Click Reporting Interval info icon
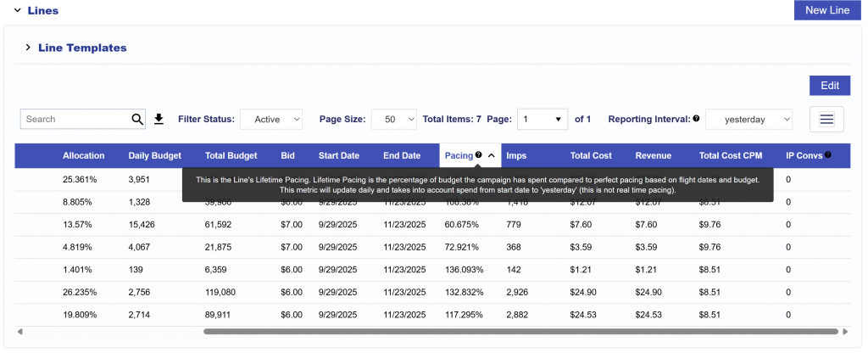 (x=696, y=120)
